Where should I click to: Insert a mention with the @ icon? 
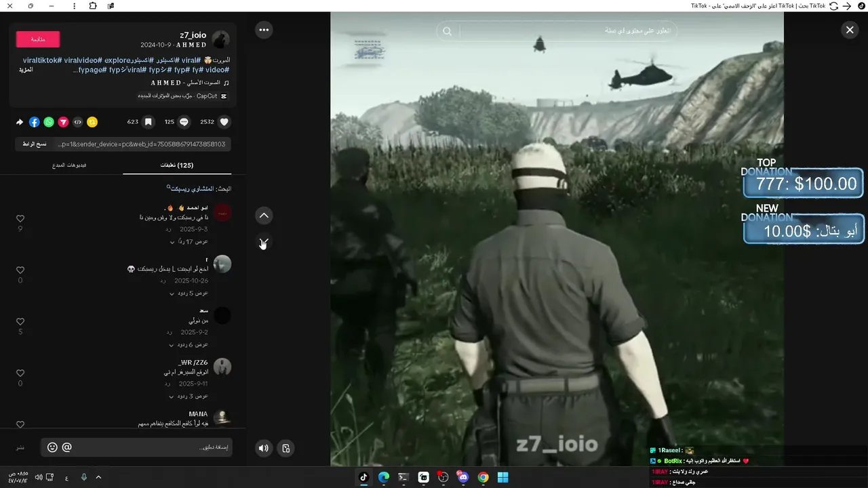tap(66, 447)
